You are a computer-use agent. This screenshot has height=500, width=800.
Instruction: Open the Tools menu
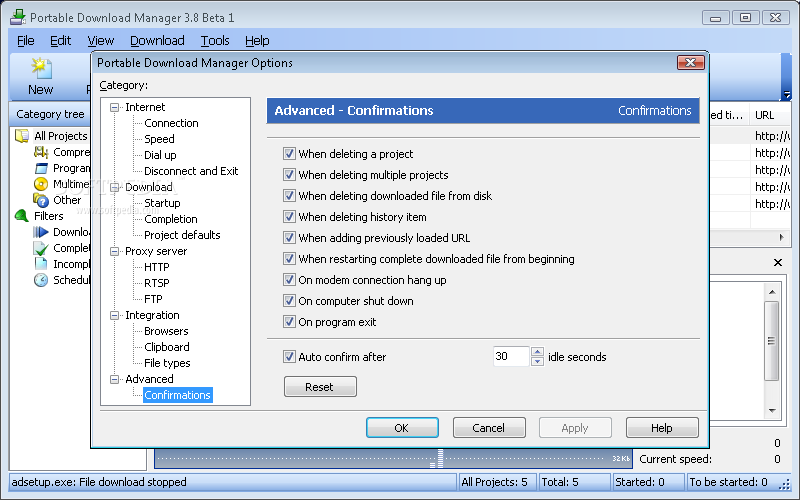click(215, 40)
